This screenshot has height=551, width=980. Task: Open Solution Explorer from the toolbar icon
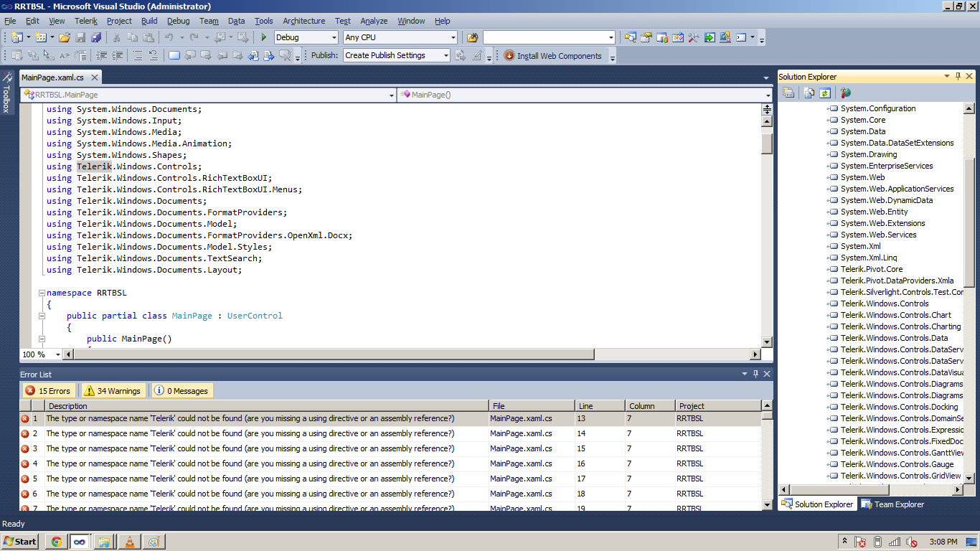[631, 37]
